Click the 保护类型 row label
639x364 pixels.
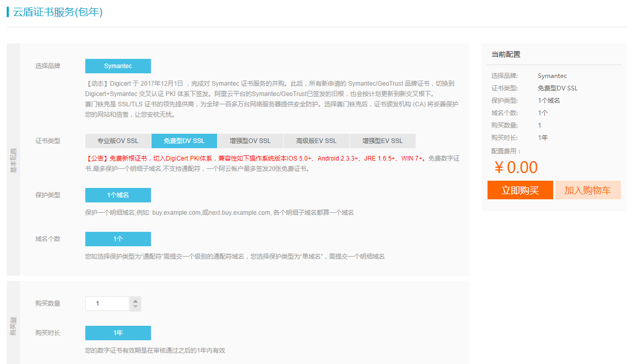(48, 195)
